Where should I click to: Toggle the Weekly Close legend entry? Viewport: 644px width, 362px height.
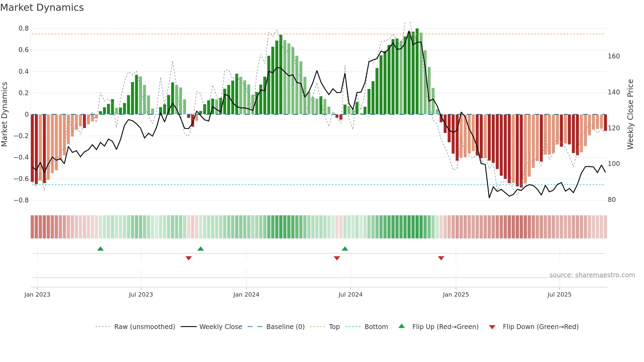[x=211, y=327]
